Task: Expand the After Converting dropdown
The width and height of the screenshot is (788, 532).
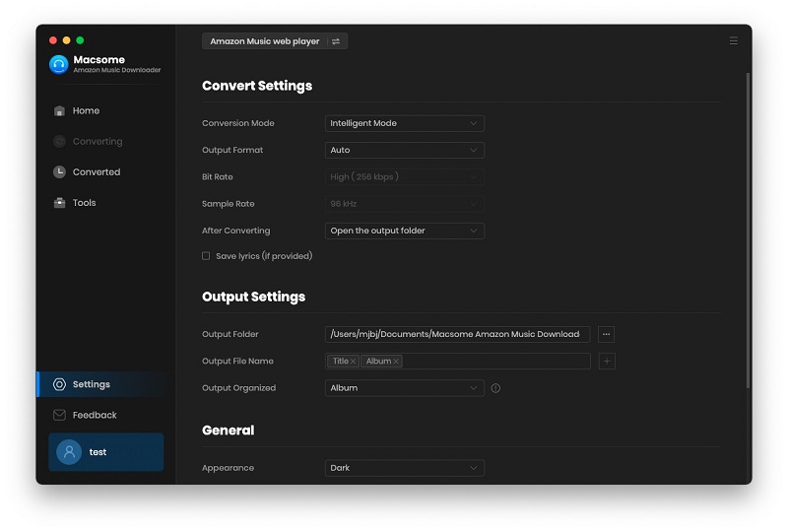Action: [405, 231]
